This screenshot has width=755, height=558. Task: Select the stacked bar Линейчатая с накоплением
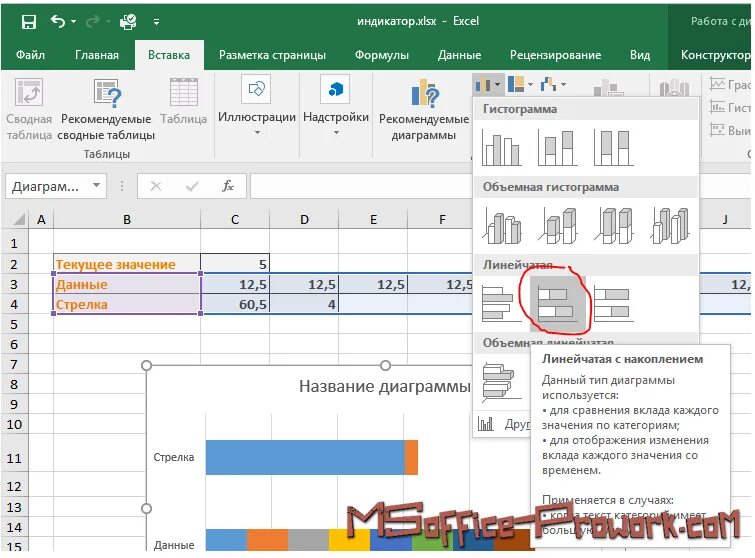pos(558,304)
